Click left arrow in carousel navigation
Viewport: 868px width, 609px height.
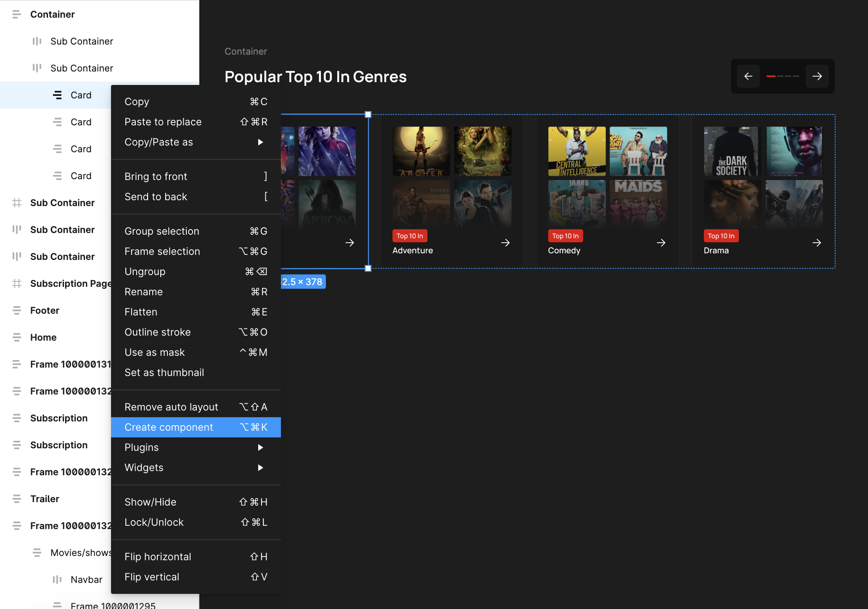tap(748, 76)
